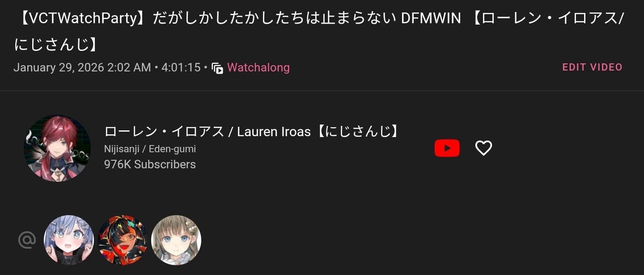Click the January 29, 2026 2:02 AM timestamp
The height and width of the screenshot is (275, 644).
[82, 68]
